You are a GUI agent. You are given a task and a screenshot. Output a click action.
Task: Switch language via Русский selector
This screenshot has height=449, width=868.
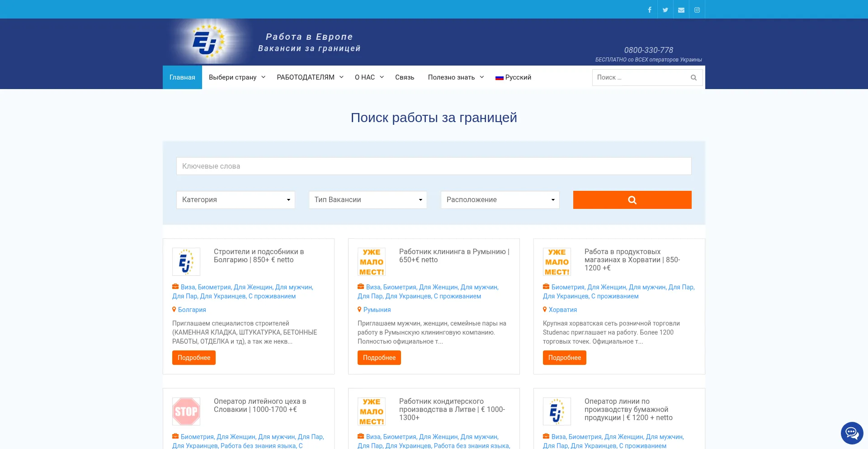(x=513, y=77)
